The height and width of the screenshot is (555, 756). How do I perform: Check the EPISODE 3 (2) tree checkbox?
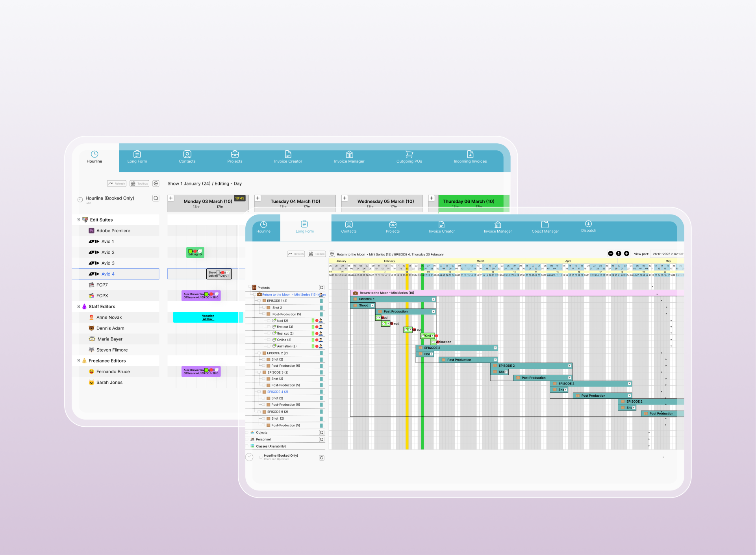pos(259,372)
